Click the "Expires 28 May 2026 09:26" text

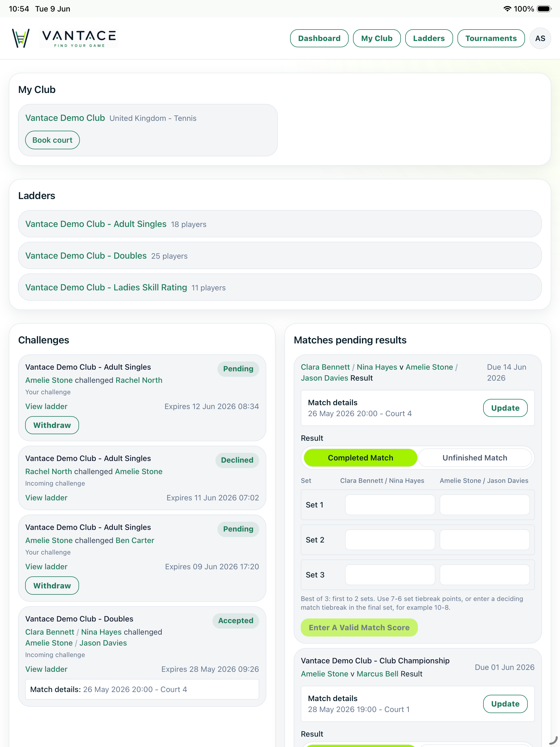pyautogui.click(x=210, y=669)
